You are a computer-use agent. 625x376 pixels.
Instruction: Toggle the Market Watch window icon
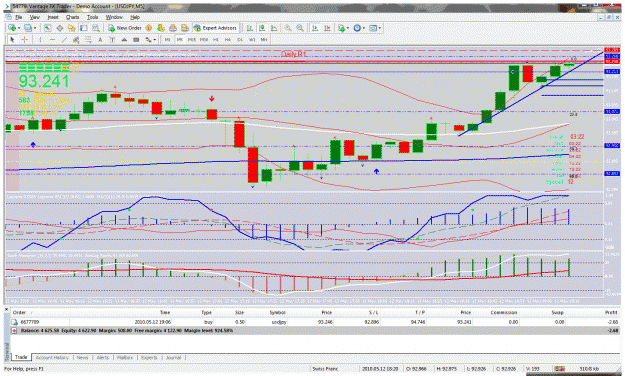click(47, 28)
